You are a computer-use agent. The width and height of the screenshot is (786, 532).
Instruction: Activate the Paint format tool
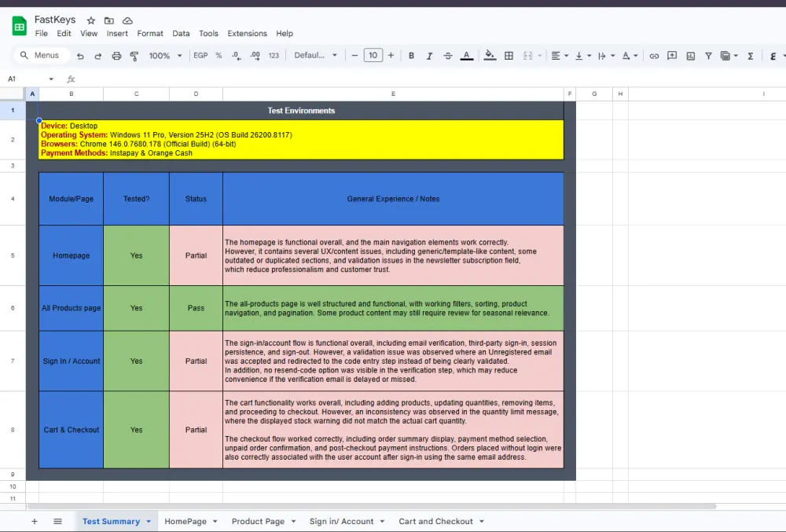[x=134, y=56]
